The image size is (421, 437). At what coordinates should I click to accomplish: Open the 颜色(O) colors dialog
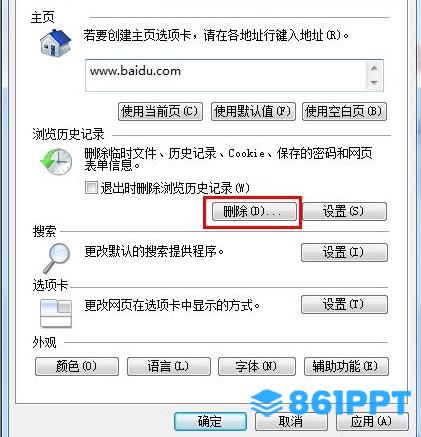(x=77, y=367)
